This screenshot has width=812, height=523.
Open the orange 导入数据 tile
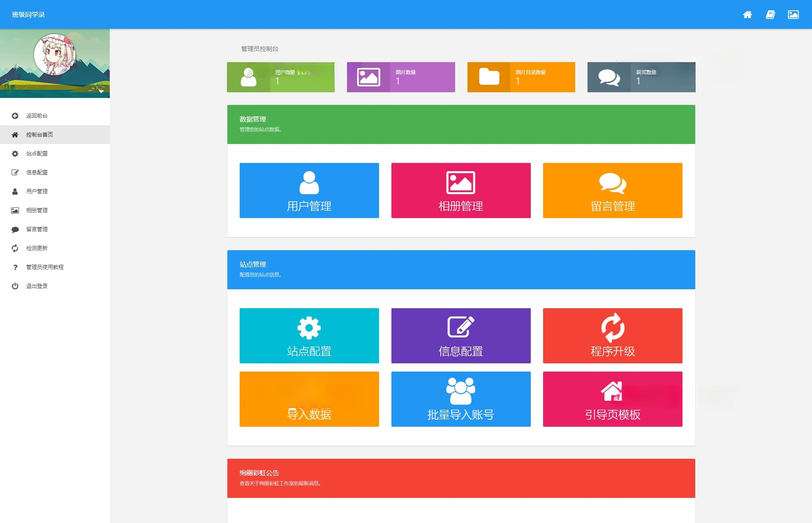(309, 399)
